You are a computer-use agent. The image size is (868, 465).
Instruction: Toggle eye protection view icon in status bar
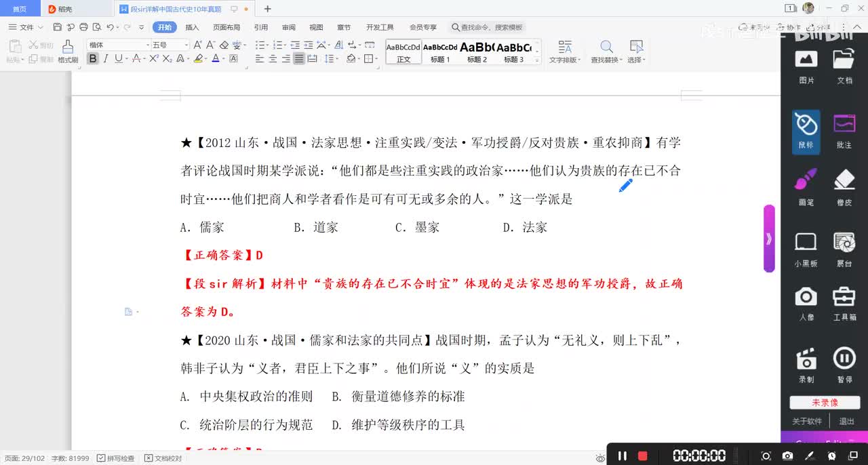(x=600, y=458)
